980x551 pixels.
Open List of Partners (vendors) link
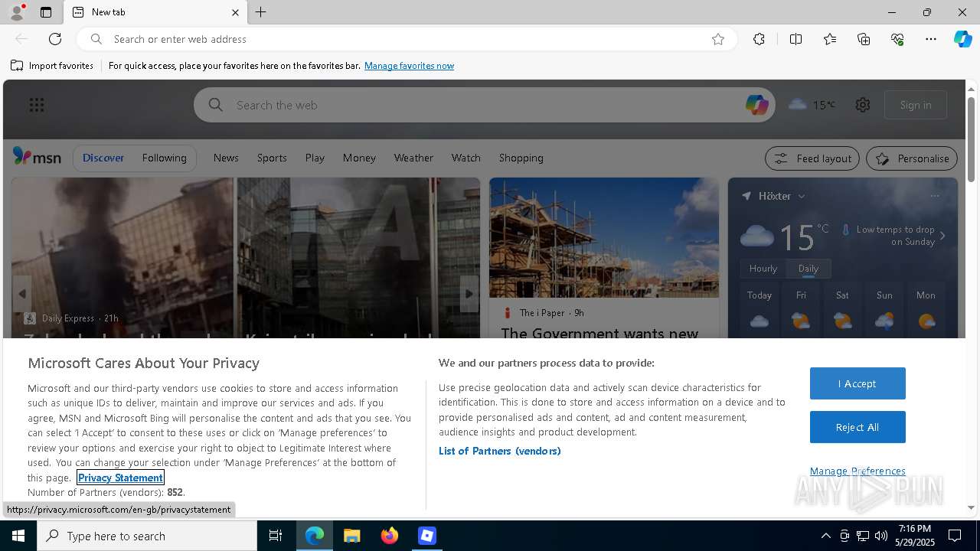click(499, 451)
